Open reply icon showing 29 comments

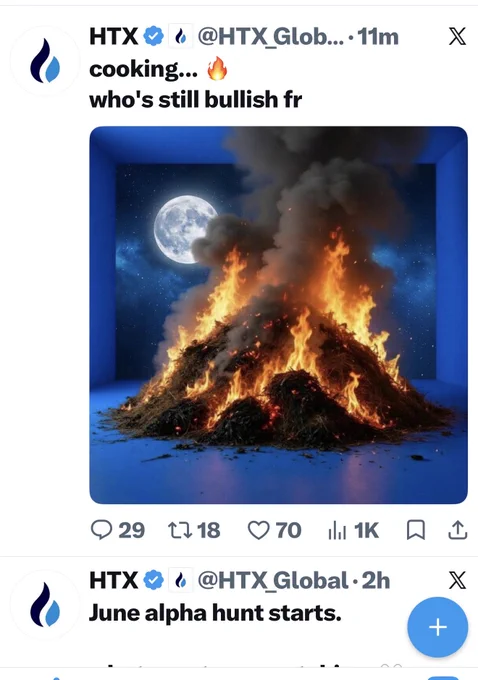101,530
